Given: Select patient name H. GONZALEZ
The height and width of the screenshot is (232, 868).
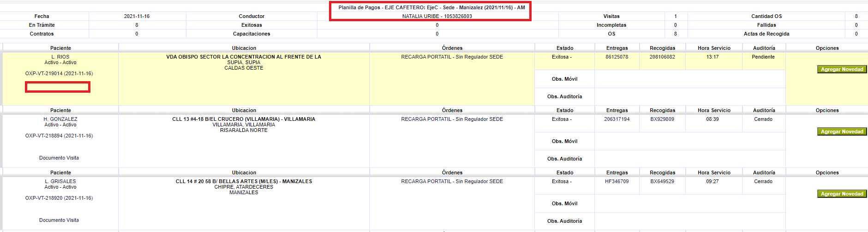Looking at the screenshot, I should pos(60,119).
